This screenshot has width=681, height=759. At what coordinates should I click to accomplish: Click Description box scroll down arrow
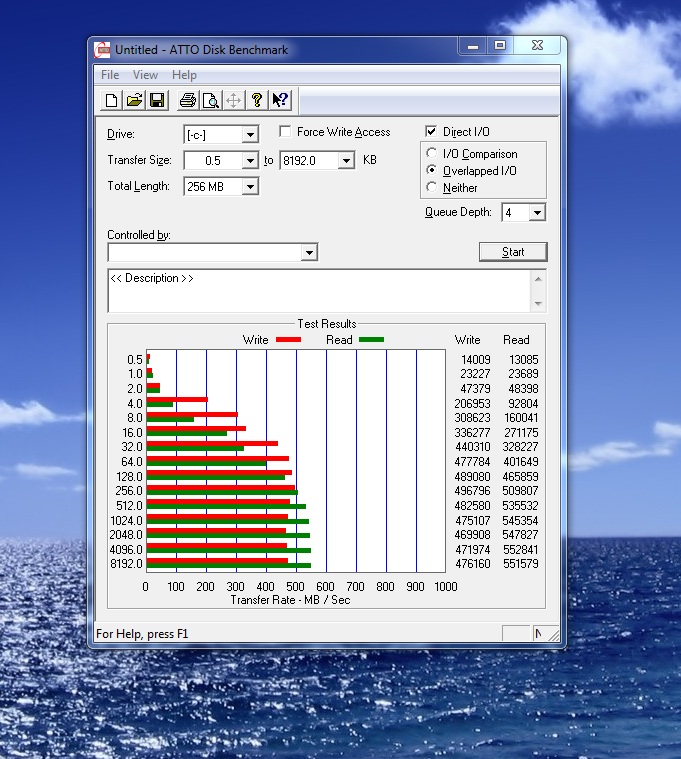pos(538,304)
